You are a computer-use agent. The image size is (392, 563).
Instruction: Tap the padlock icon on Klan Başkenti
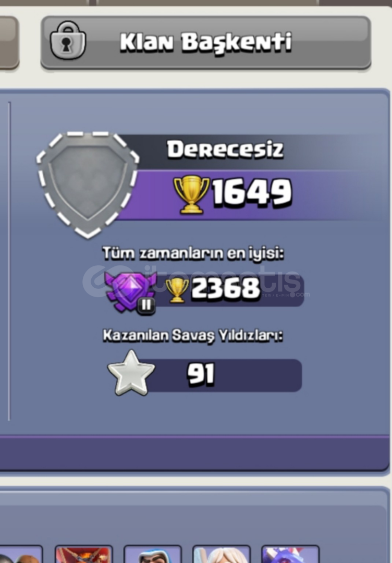click(x=68, y=40)
